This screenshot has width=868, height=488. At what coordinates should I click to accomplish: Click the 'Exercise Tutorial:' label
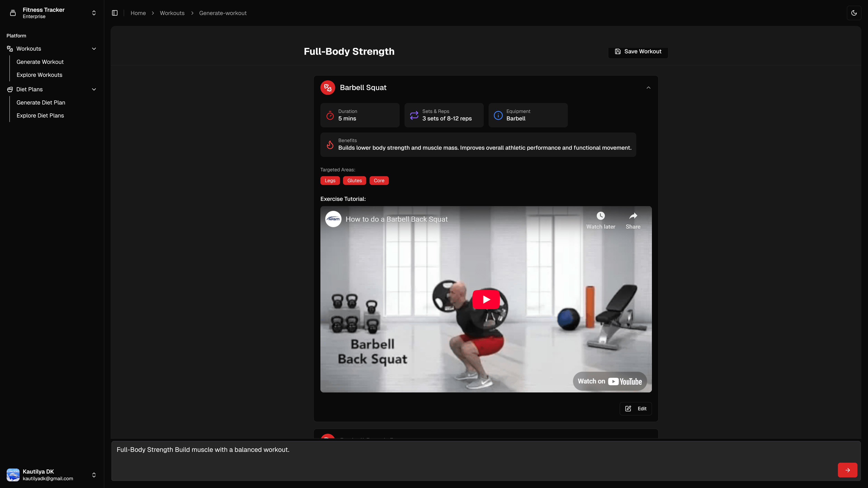(x=343, y=199)
